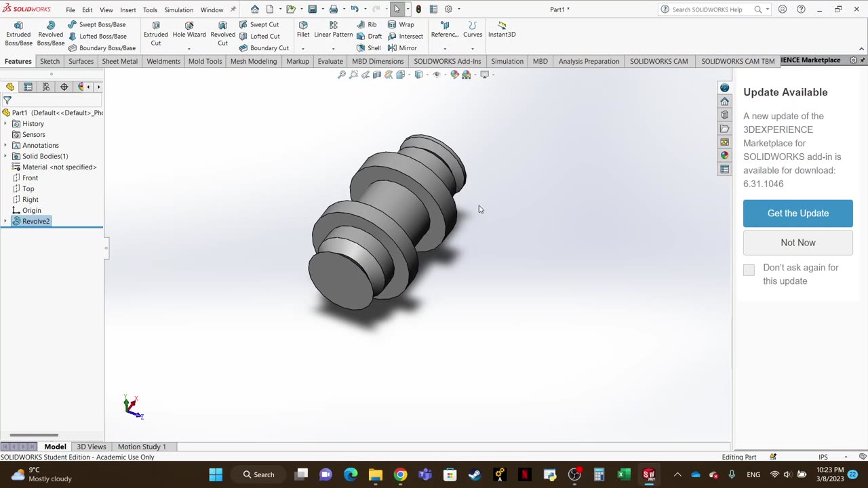Click the Search SOLIDWORKS Help field
This screenshot has height=488, width=868.
pos(707,9)
